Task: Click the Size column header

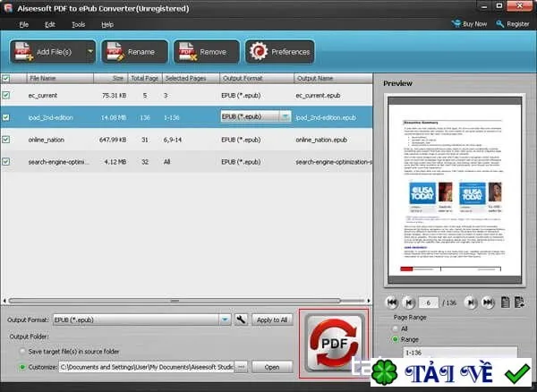Action: point(110,79)
